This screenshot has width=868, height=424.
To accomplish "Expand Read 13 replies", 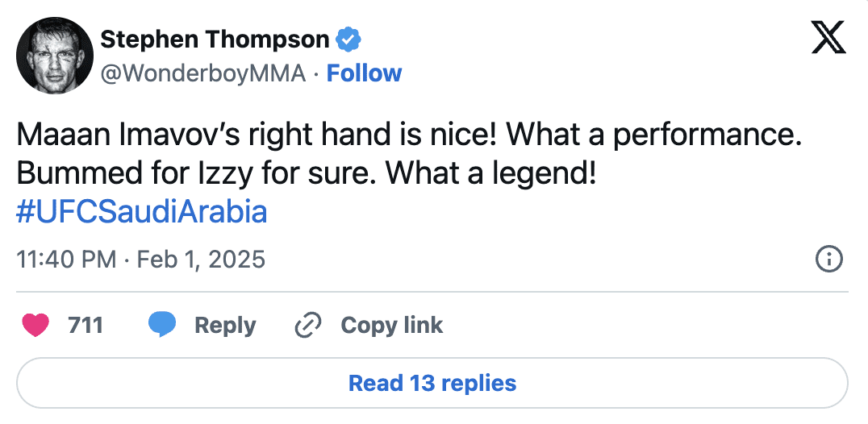I will 432,382.
